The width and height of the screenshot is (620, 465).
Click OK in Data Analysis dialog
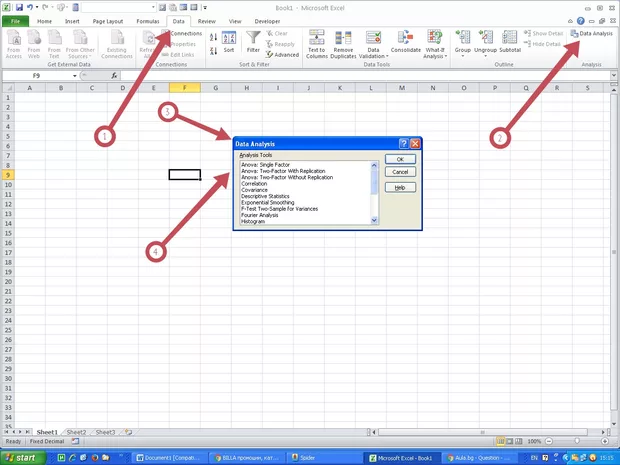[400, 159]
